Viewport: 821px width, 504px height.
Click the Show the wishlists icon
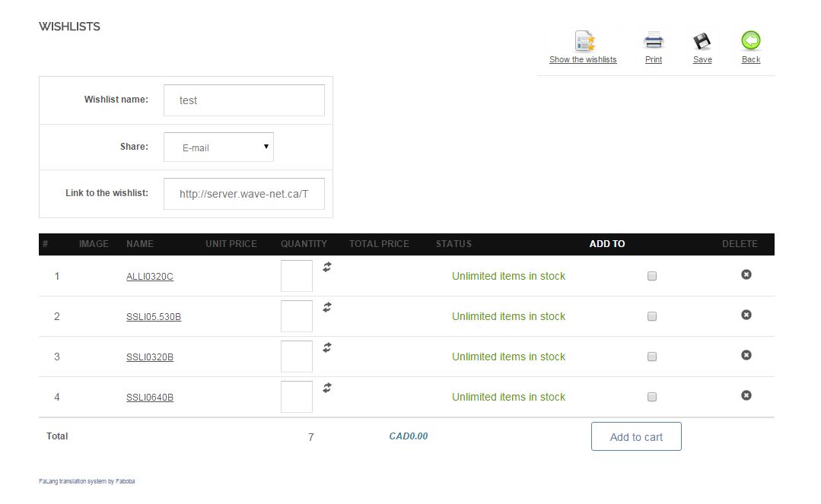coord(584,41)
